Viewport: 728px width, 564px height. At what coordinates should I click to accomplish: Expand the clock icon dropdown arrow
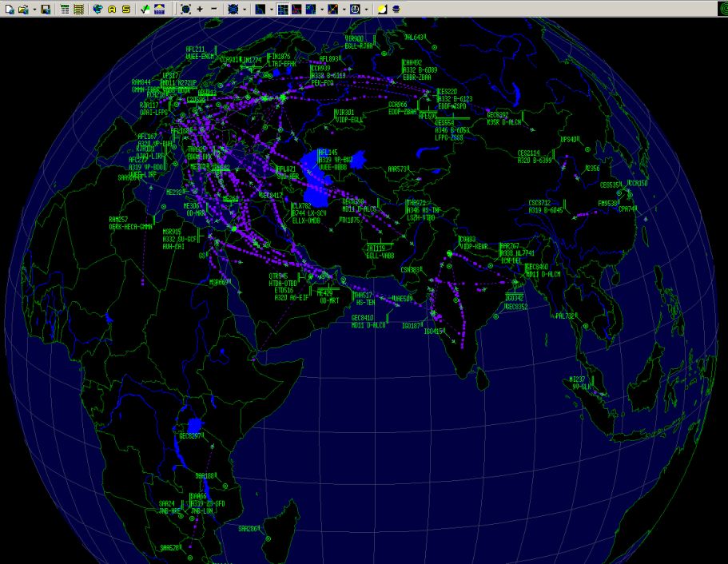pos(366,9)
